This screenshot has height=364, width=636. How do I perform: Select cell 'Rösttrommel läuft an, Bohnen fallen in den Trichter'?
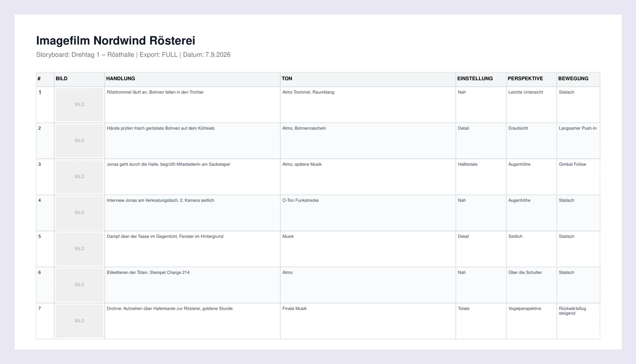click(x=192, y=105)
